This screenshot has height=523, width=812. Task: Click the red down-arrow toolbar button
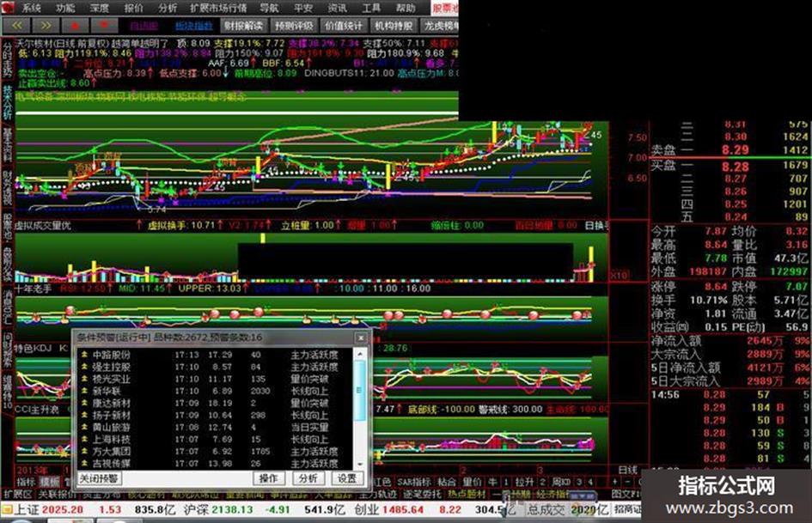(104, 25)
